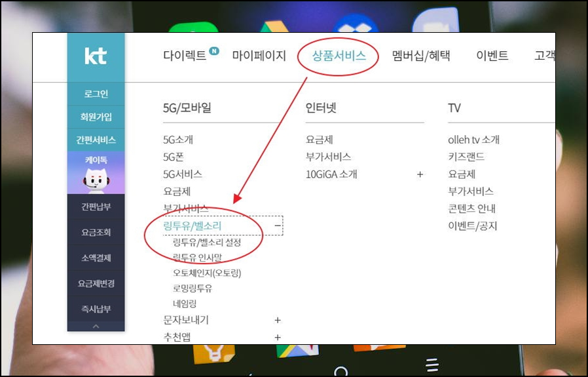Viewport: 588px width, 377px height.
Task: Open 즉시납부 in the sidebar
Action: [96, 309]
